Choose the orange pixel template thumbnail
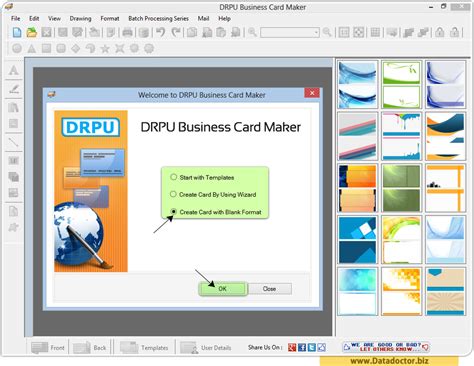The width and height of the screenshot is (474, 366). [x=401, y=291]
